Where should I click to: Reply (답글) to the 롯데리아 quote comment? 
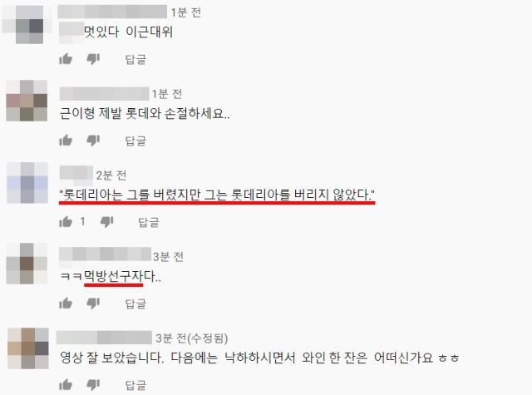coord(149,222)
